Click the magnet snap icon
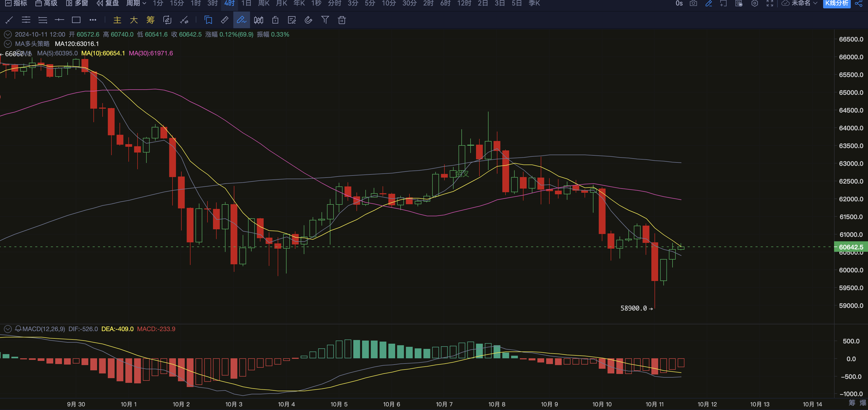Image resolution: width=868 pixels, height=410 pixels. click(x=308, y=20)
